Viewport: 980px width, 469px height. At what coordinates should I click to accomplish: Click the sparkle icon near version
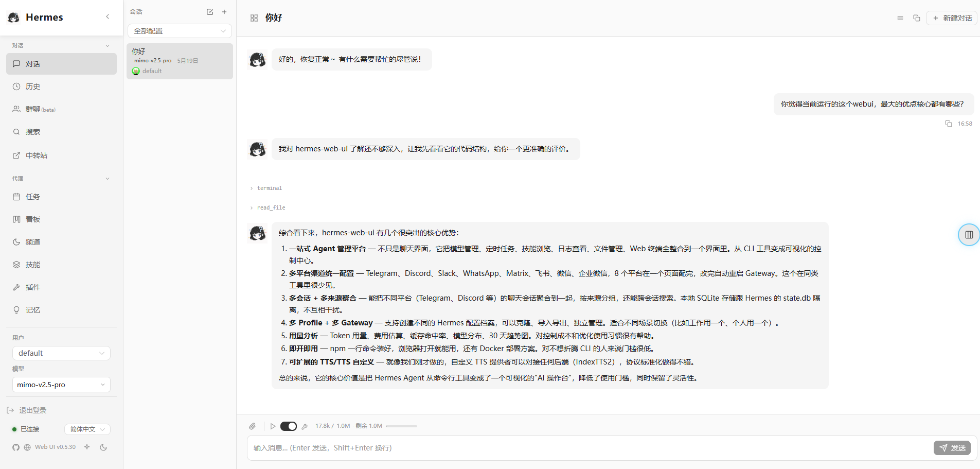tap(87, 447)
